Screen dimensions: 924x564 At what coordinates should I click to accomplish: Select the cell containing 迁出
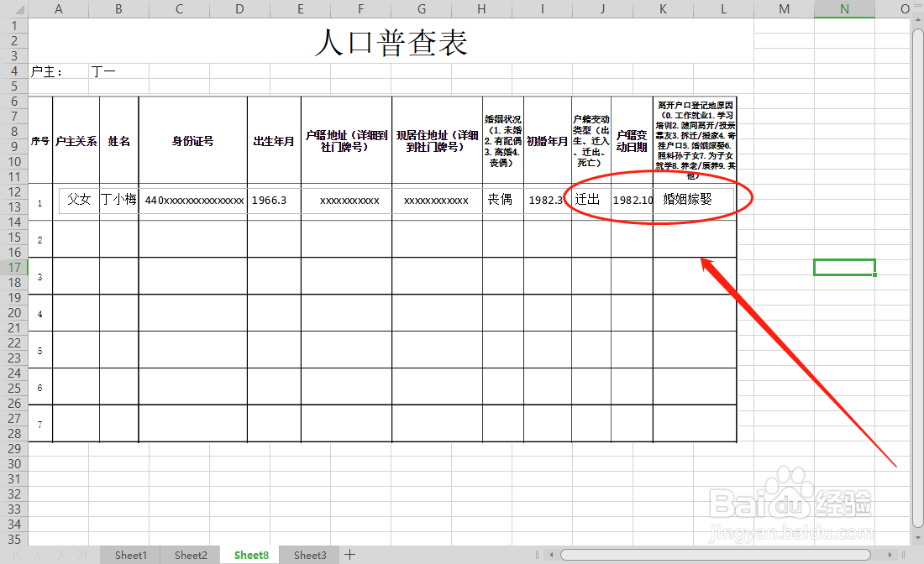coord(589,200)
